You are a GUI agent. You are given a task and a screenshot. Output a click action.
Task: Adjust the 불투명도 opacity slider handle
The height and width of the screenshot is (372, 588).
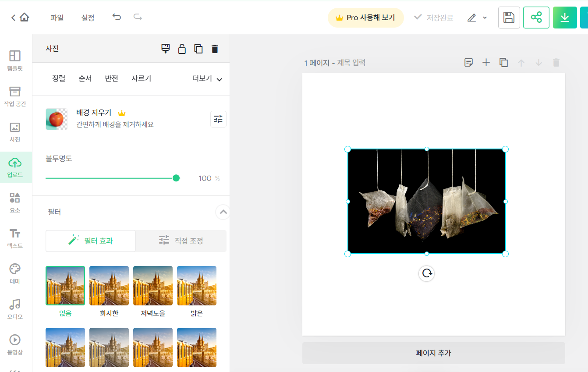tap(176, 178)
